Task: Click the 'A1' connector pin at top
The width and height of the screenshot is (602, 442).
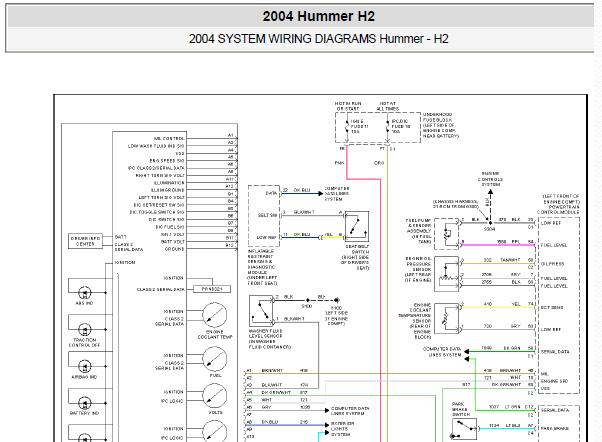Action: coord(231,135)
